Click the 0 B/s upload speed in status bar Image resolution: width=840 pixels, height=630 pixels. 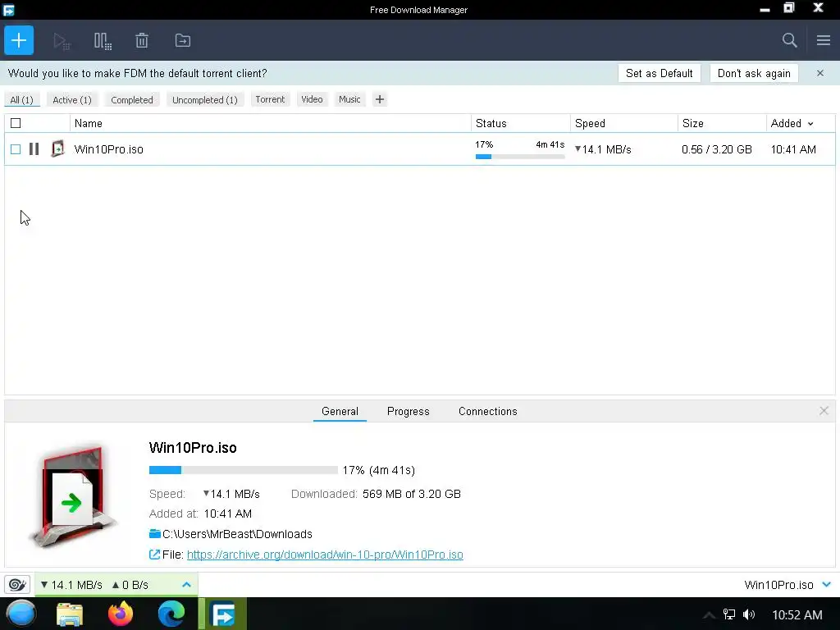130,585
